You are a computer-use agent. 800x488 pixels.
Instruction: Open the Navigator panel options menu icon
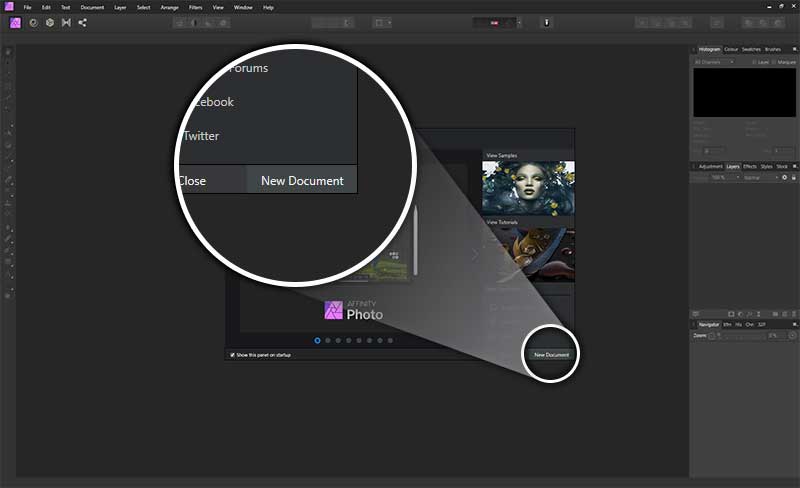coord(794,324)
